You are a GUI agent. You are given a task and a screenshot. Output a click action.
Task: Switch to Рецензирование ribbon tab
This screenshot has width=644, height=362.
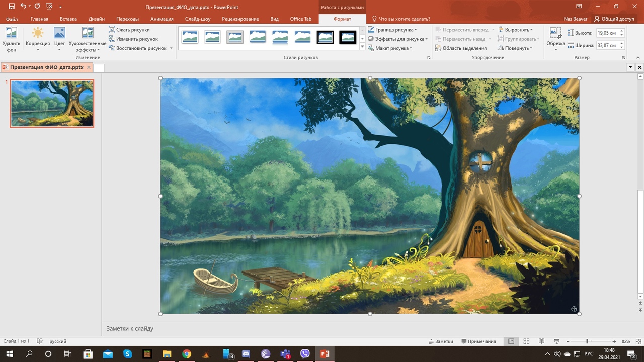click(240, 19)
